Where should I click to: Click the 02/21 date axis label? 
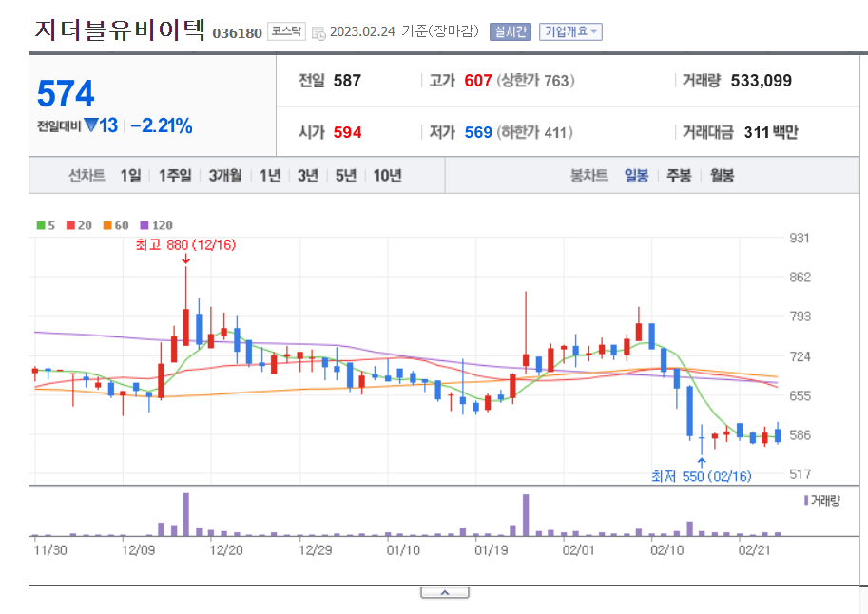pyautogui.click(x=754, y=550)
